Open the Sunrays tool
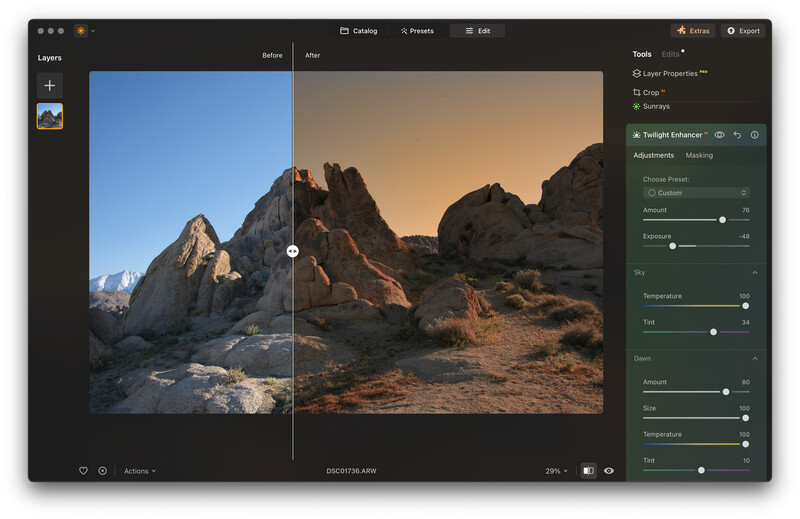This screenshot has width=800, height=519. tap(651, 106)
